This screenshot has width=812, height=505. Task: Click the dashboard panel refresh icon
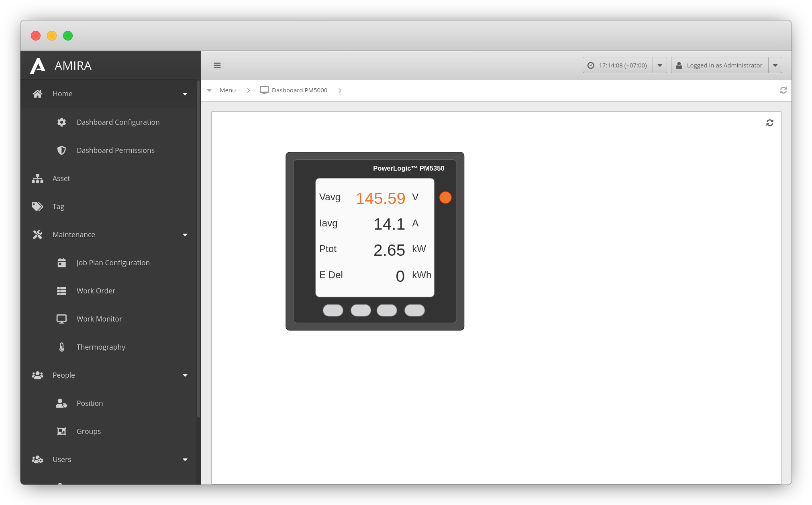coord(769,123)
